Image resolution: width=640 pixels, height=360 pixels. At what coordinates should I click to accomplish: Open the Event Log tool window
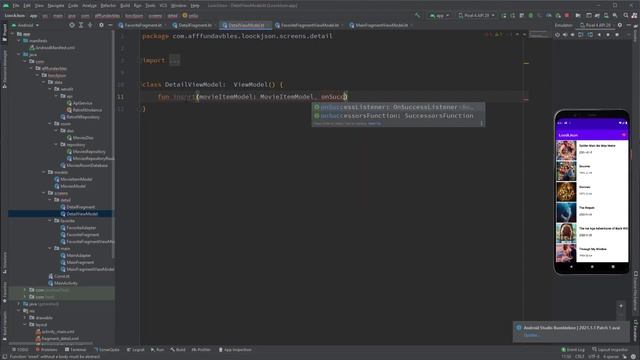[x=573, y=350]
